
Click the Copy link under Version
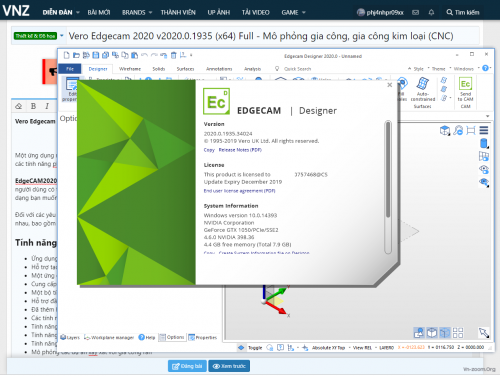pos(209,150)
